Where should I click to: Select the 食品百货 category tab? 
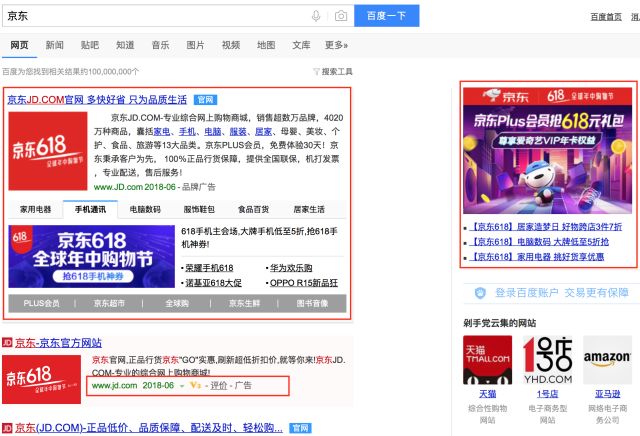(x=253, y=209)
